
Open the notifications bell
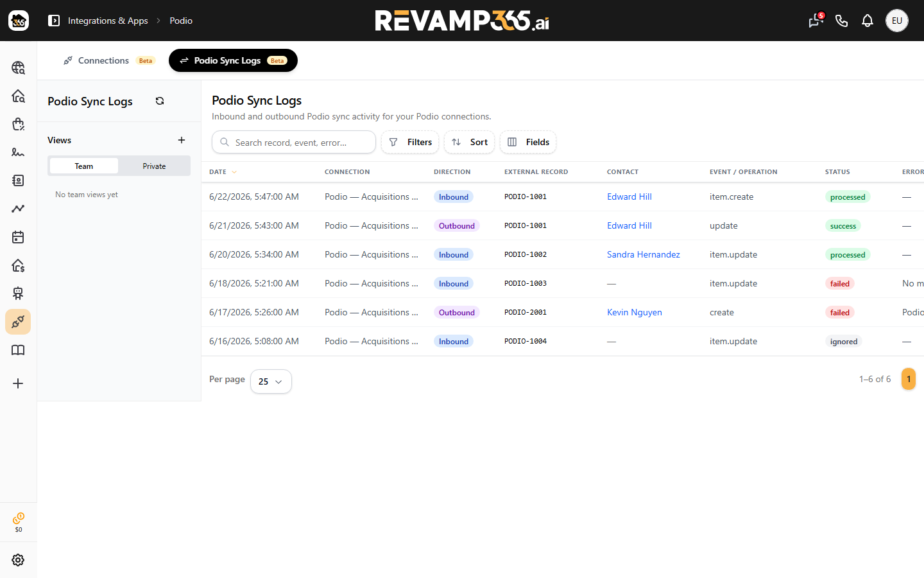click(868, 21)
